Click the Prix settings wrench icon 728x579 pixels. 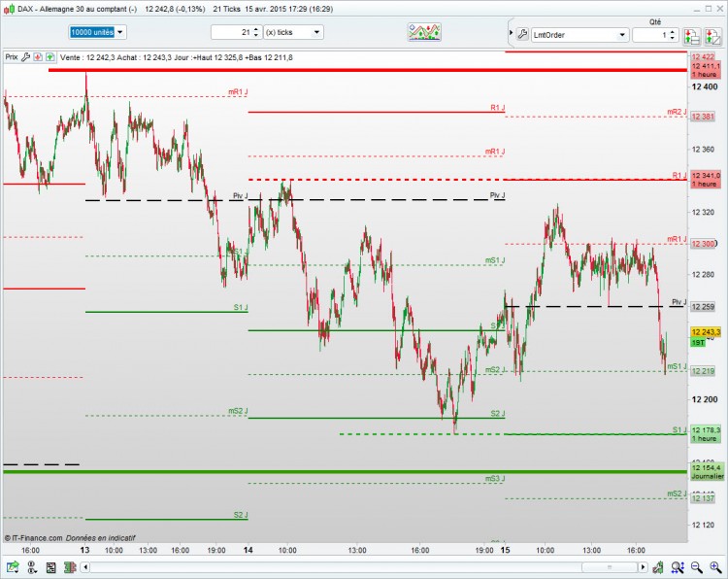coord(25,57)
